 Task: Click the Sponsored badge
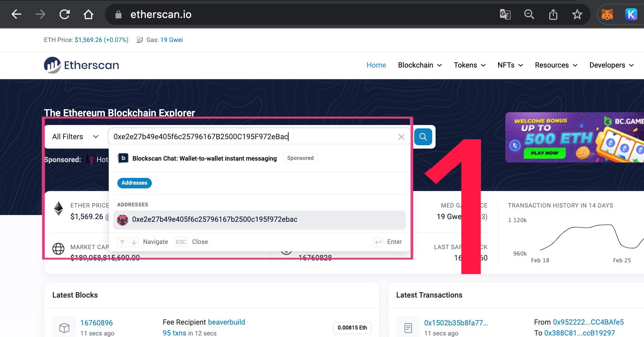pos(300,158)
